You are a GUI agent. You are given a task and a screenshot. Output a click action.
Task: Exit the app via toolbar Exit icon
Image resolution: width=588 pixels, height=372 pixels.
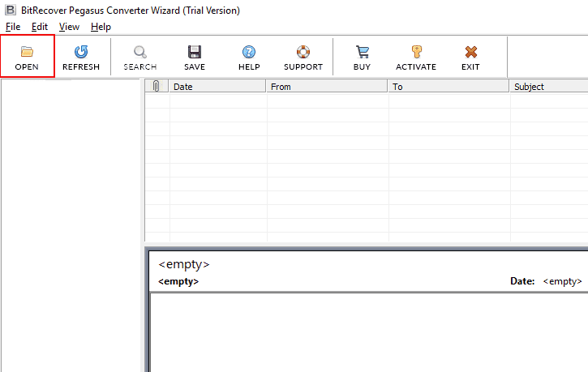point(470,52)
